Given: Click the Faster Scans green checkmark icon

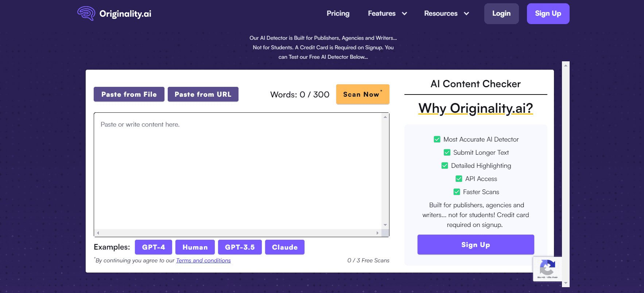Looking at the screenshot, I should [457, 192].
